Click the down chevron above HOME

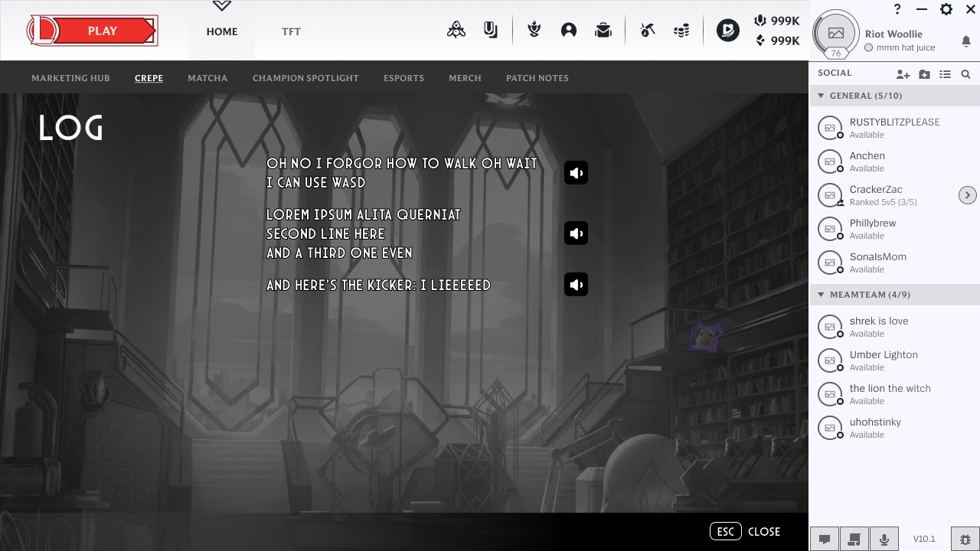(x=222, y=6)
